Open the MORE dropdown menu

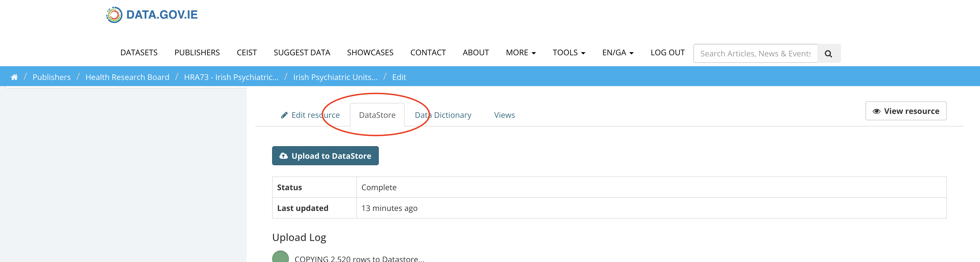coord(520,53)
